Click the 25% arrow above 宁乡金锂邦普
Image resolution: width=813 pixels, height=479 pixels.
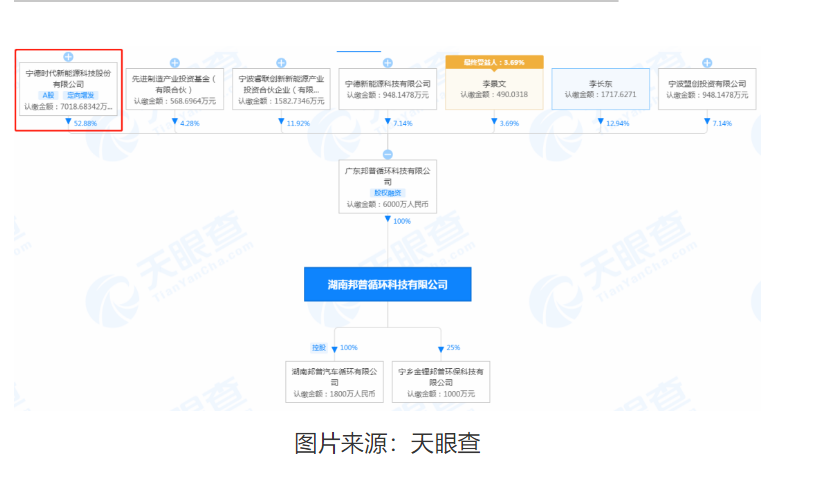pos(440,347)
